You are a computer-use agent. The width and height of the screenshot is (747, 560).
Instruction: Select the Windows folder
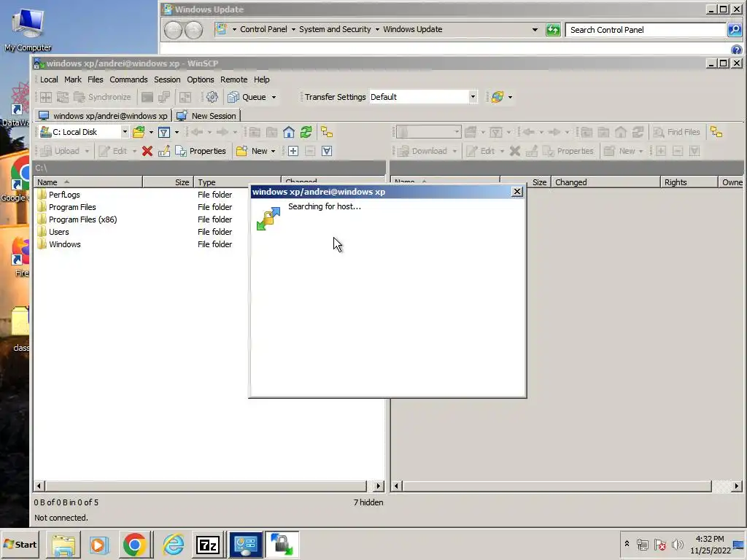coord(65,244)
